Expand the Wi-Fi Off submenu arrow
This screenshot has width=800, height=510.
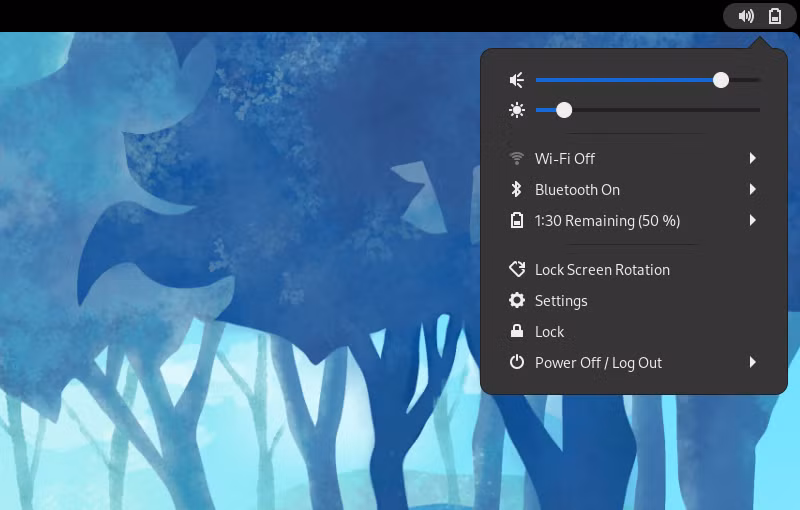753,159
